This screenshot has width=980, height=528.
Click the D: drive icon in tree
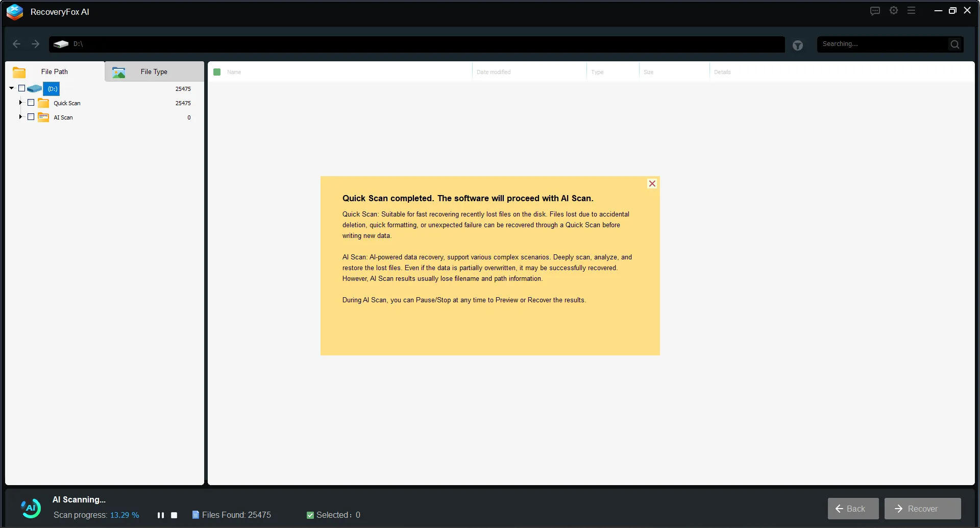click(34, 89)
